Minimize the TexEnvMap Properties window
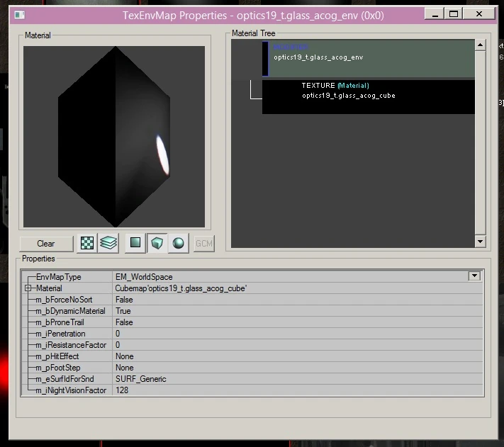Image resolution: width=504 pixels, height=447 pixels. coord(435,14)
